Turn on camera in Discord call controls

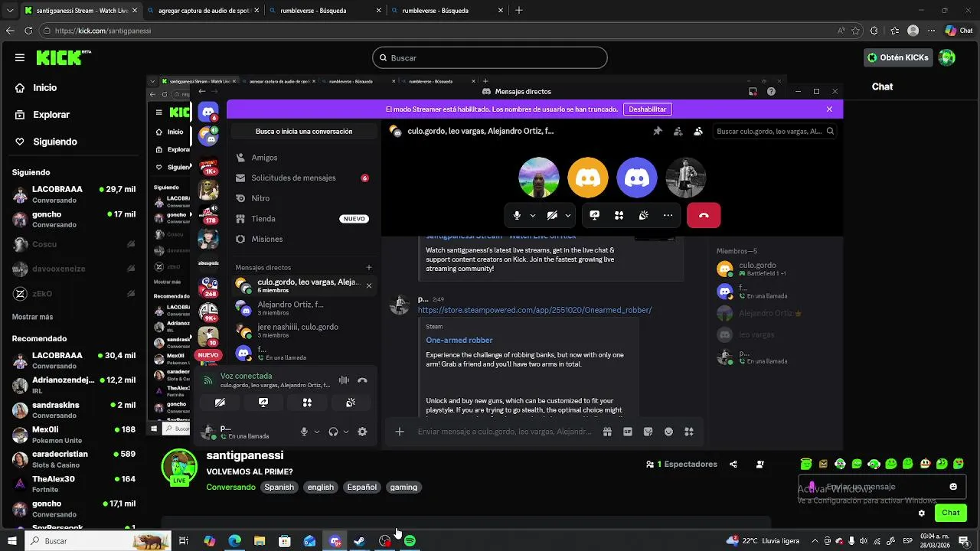click(x=552, y=216)
